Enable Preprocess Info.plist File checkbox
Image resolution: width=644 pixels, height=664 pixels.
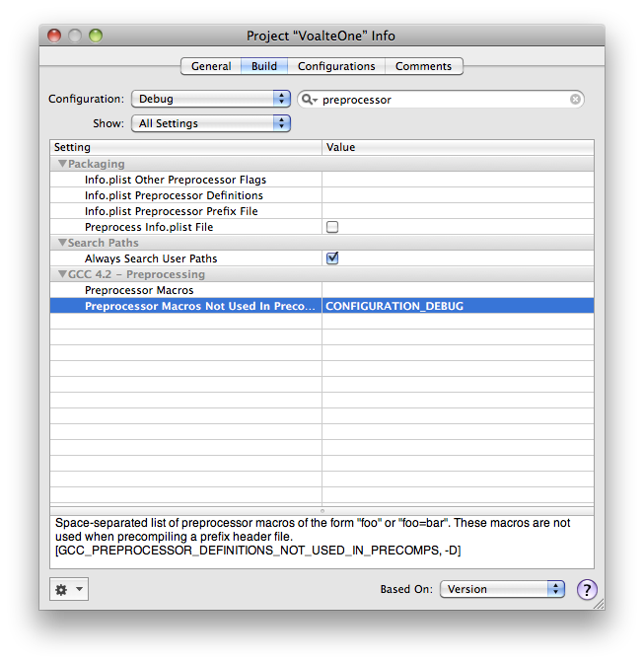(x=332, y=227)
